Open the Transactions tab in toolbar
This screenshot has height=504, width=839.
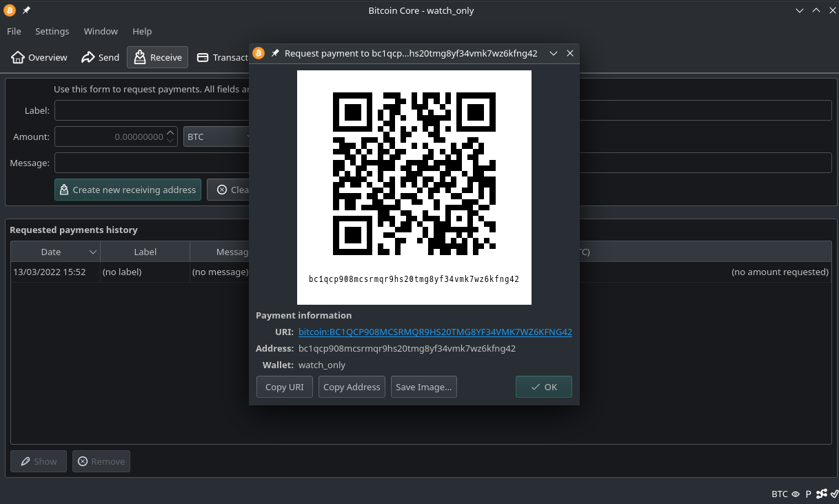(222, 57)
